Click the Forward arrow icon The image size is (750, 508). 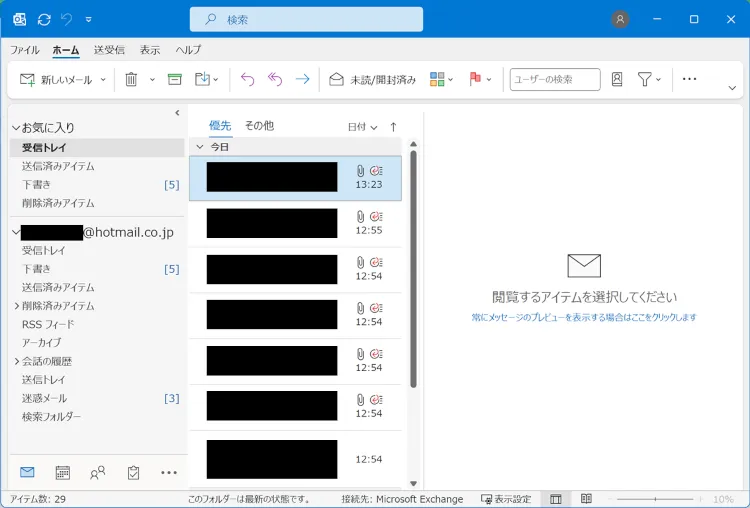[302, 79]
